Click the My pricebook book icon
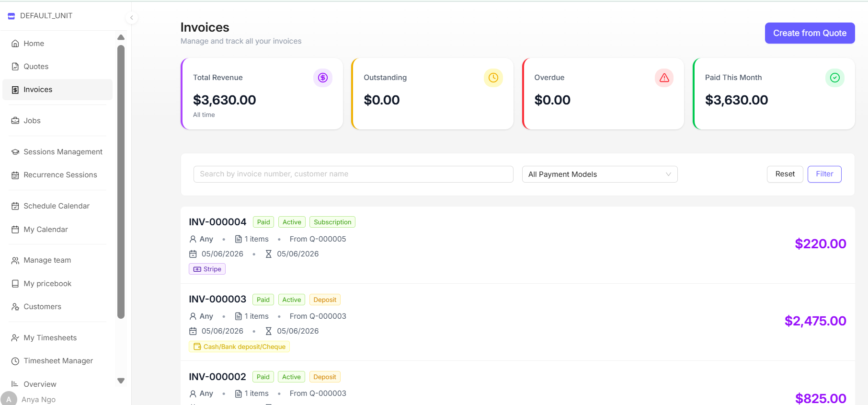 point(15,284)
